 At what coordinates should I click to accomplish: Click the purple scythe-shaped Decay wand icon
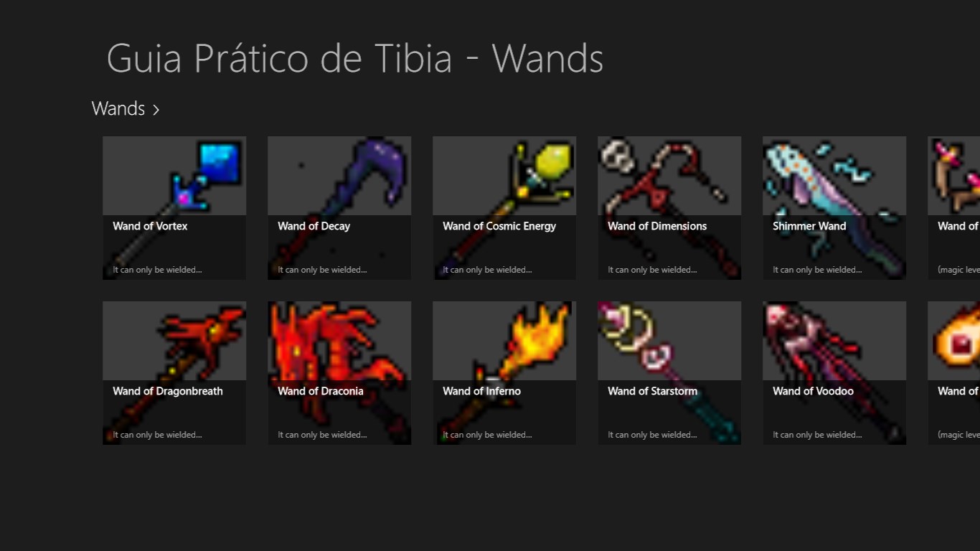pos(339,176)
